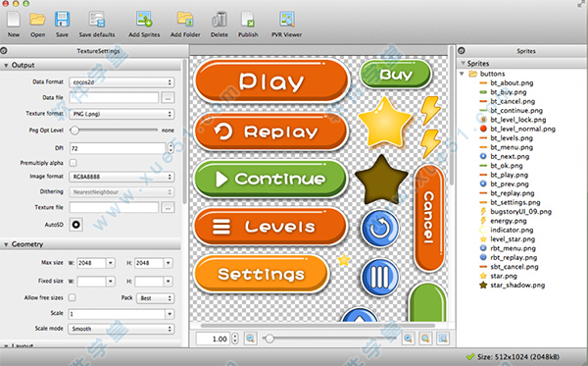The width and height of the screenshot is (588, 366).
Task: Select bt_play.png in the sprites list
Action: (509, 175)
